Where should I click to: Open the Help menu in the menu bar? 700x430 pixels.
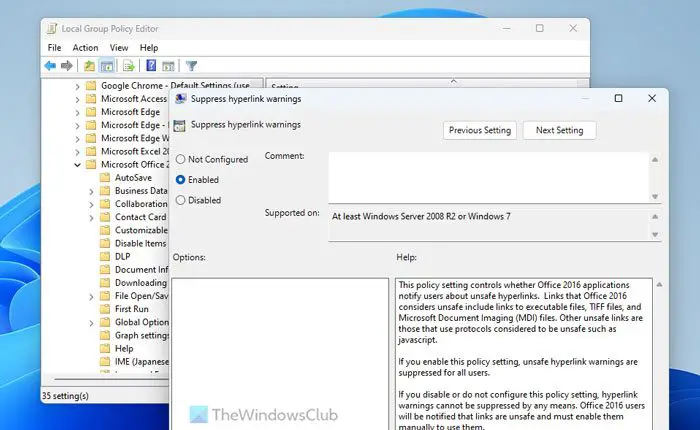tap(149, 48)
